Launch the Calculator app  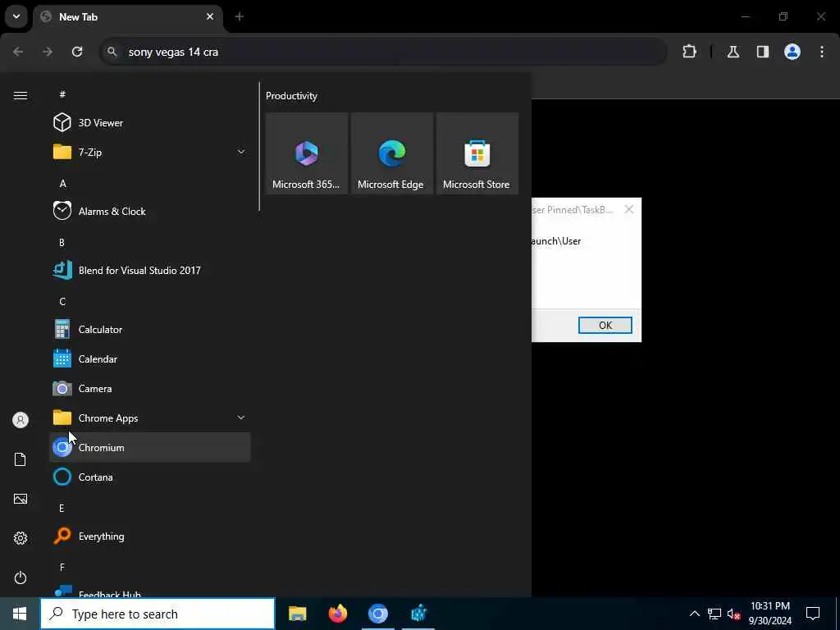(149, 330)
